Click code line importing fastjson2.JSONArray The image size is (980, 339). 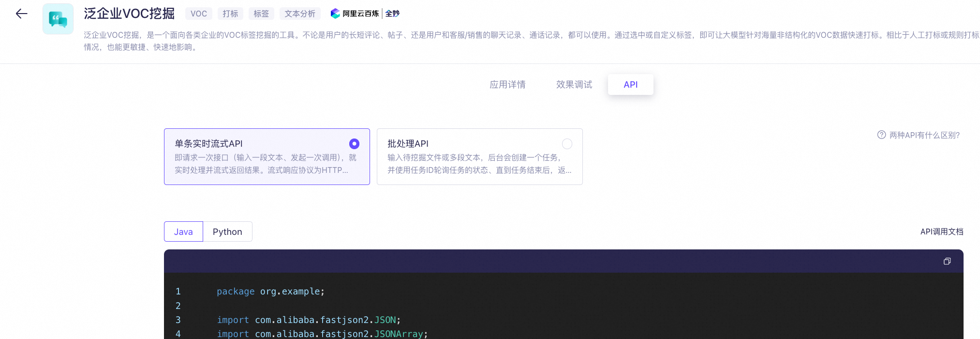coord(322,334)
